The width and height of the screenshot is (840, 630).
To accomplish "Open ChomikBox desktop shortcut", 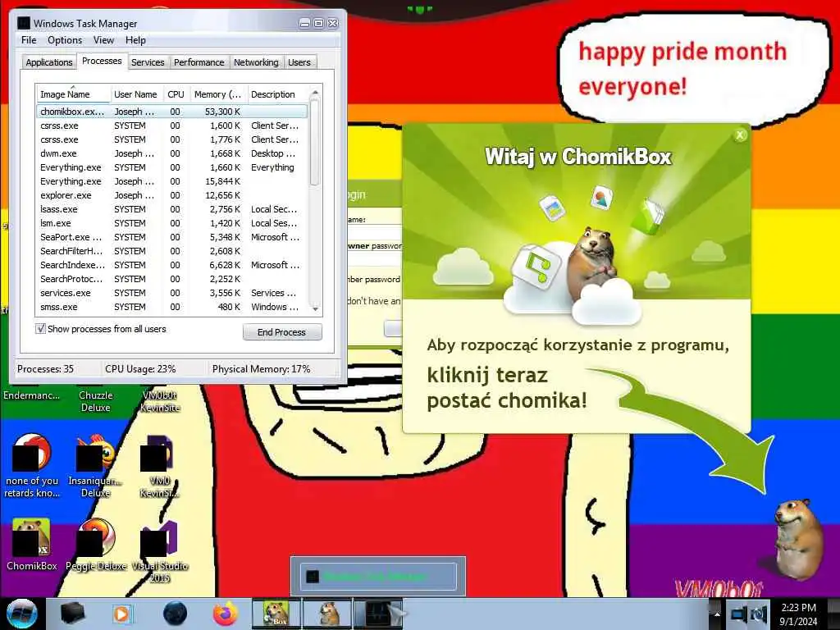I will point(32,545).
